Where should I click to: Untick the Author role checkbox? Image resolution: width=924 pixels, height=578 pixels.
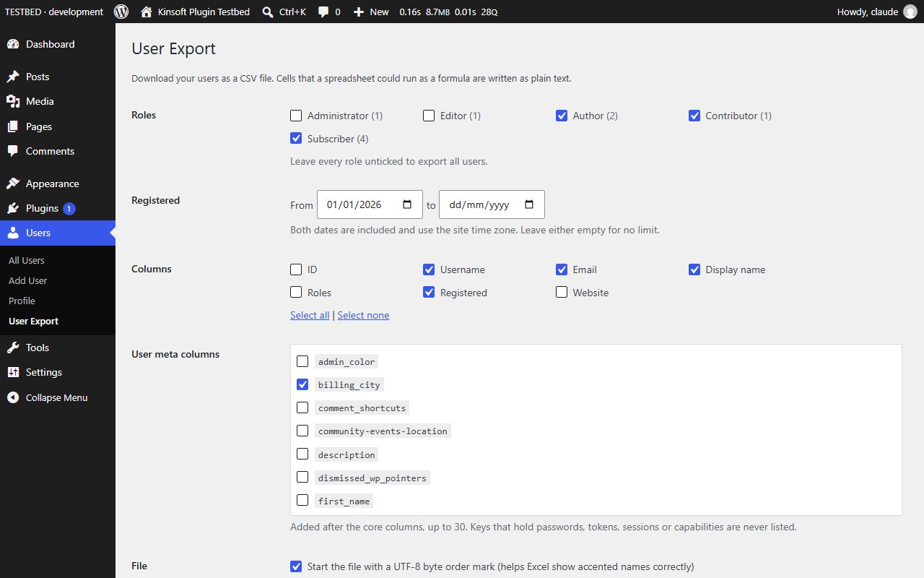(562, 116)
